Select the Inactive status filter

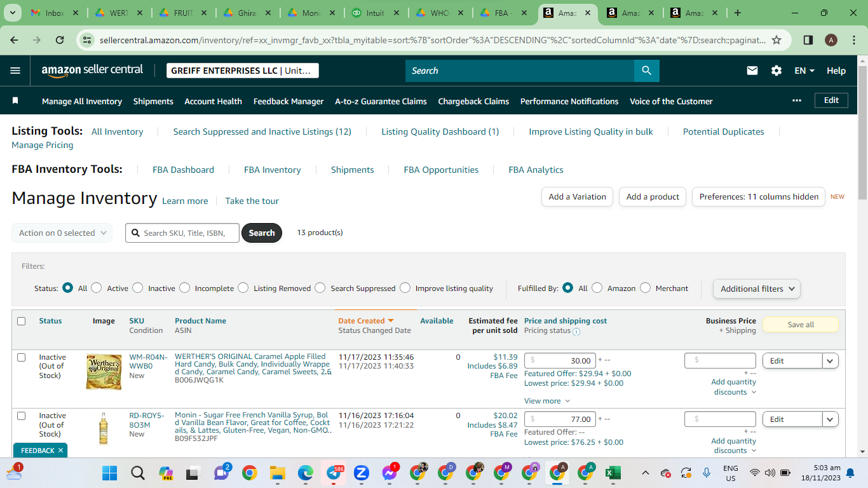(x=138, y=288)
